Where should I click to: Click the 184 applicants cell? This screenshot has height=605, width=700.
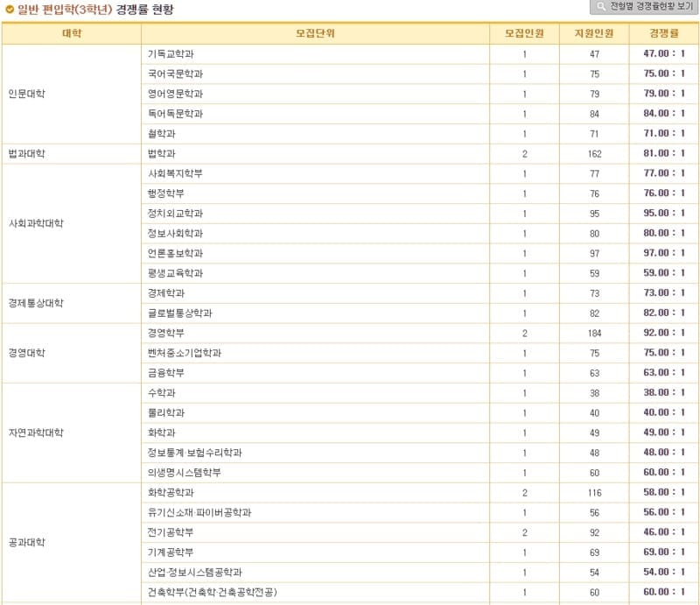click(594, 334)
